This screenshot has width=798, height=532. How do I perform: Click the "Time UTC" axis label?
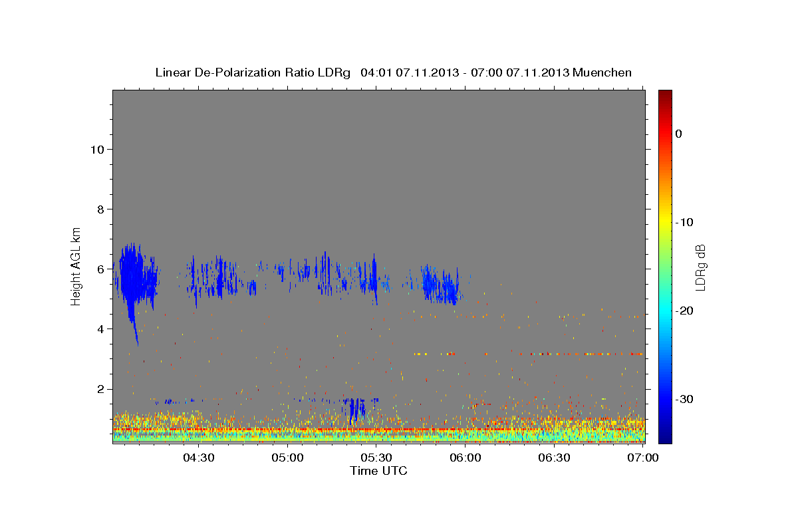click(x=378, y=471)
